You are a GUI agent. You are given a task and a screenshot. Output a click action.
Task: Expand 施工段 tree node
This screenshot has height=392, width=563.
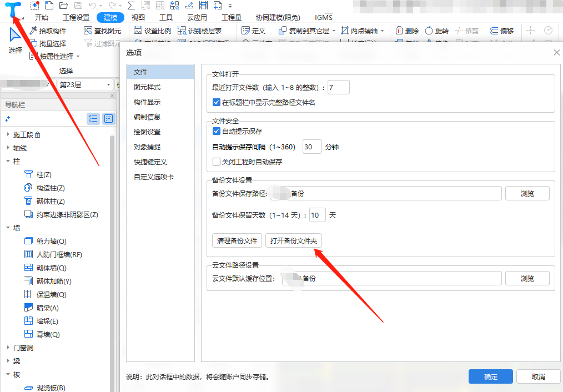click(8, 134)
